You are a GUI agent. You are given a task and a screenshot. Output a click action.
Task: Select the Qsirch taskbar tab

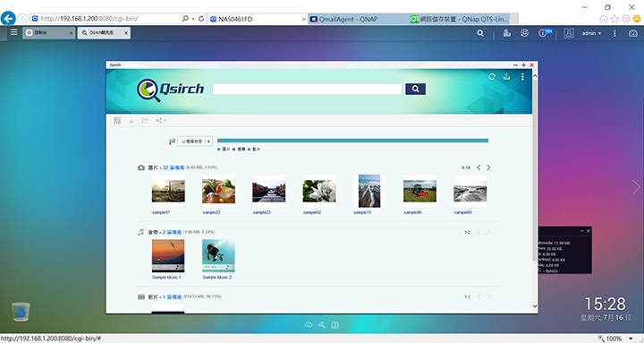104,33
